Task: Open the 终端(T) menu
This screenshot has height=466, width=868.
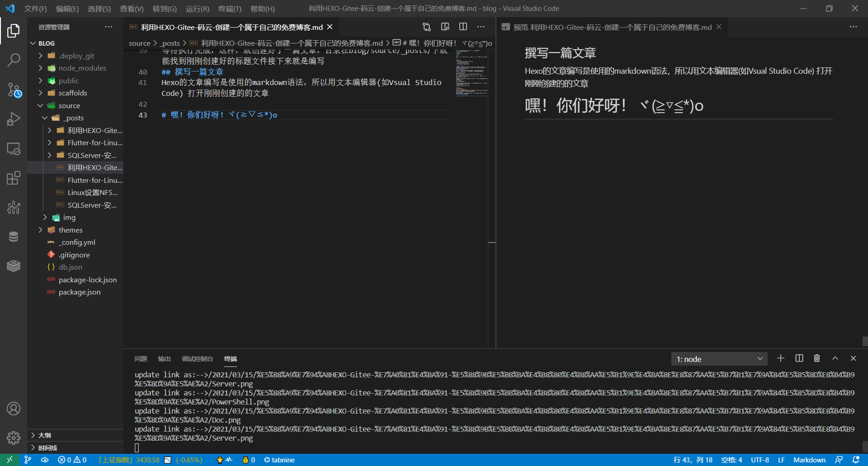Action: point(230,9)
